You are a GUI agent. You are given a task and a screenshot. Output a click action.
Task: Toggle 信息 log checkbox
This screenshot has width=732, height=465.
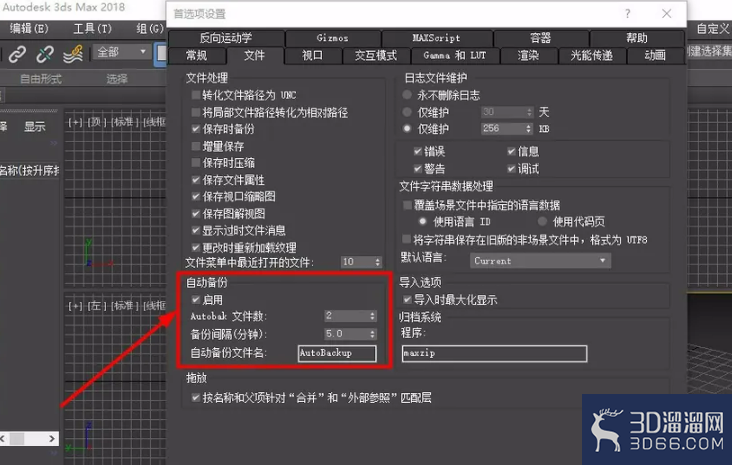pyautogui.click(x=511, y=151)
